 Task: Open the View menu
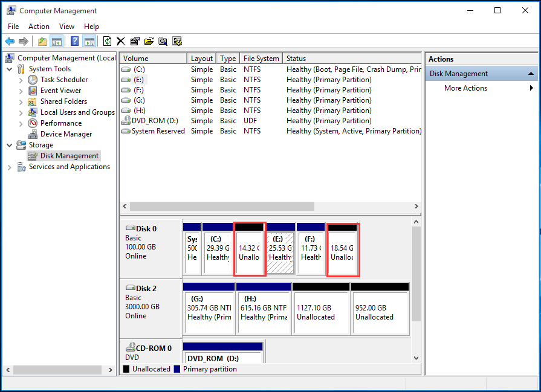[66, 27]
